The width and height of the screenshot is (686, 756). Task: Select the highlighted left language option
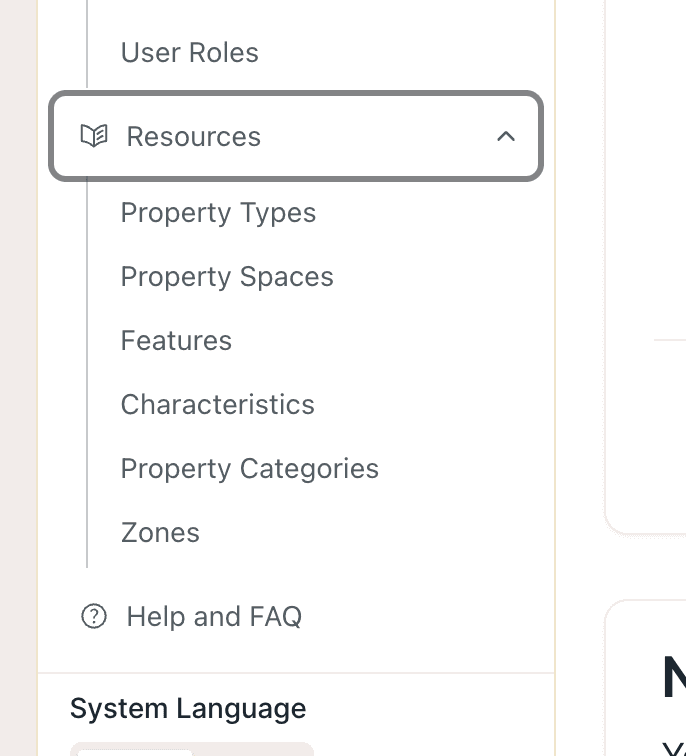pos(135,750)
